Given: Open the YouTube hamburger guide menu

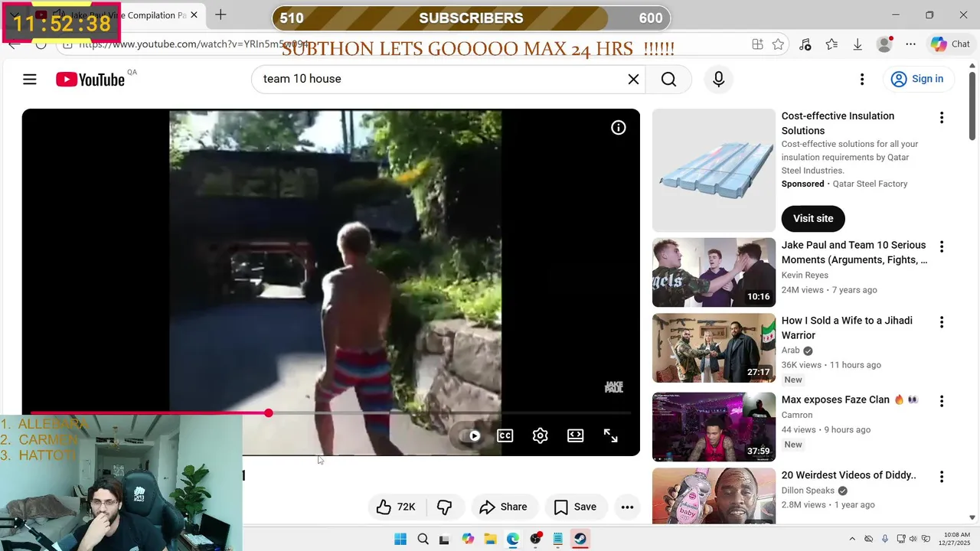Looking at the screenshot, I should point(30,79).
